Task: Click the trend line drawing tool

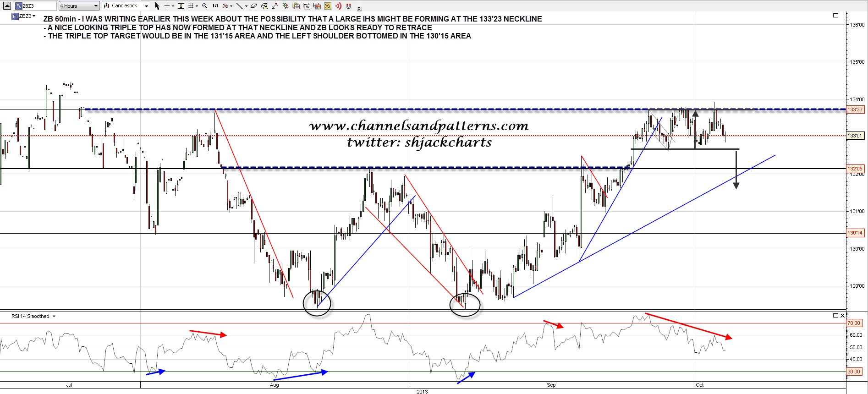Action: pos(239,6)
